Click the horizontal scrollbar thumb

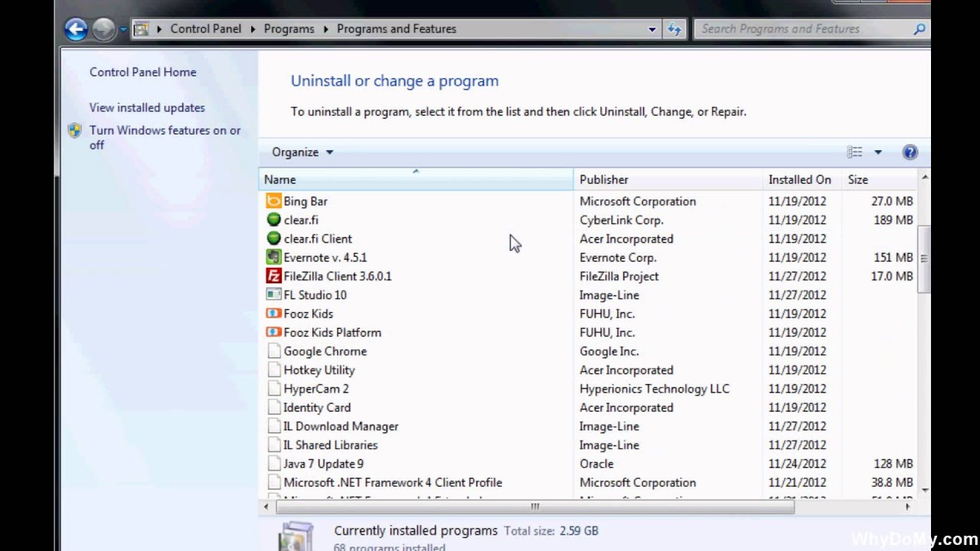(x=535, y=507)
